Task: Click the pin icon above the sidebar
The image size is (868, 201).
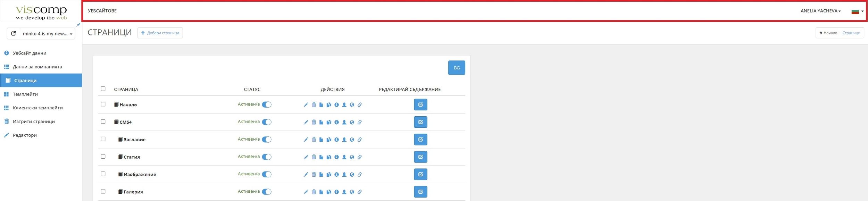Action: point(78,25)
